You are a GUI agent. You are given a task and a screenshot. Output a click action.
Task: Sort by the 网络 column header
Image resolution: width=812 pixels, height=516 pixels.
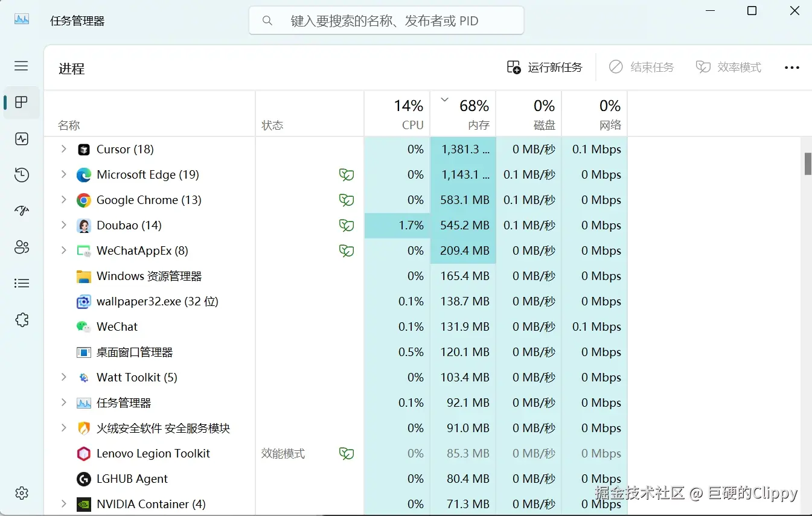click(x=595, y=114)
